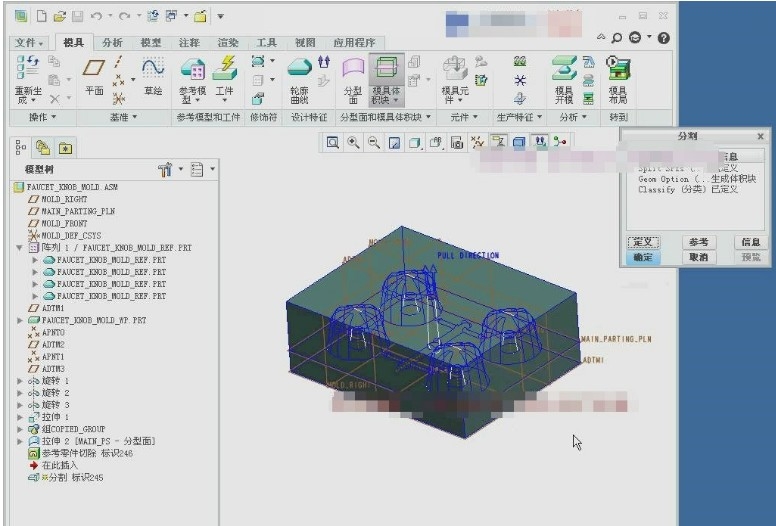Expand the 旋转 1 feature
This screenshot has width=776, height=526.
(x=20, y=381)
